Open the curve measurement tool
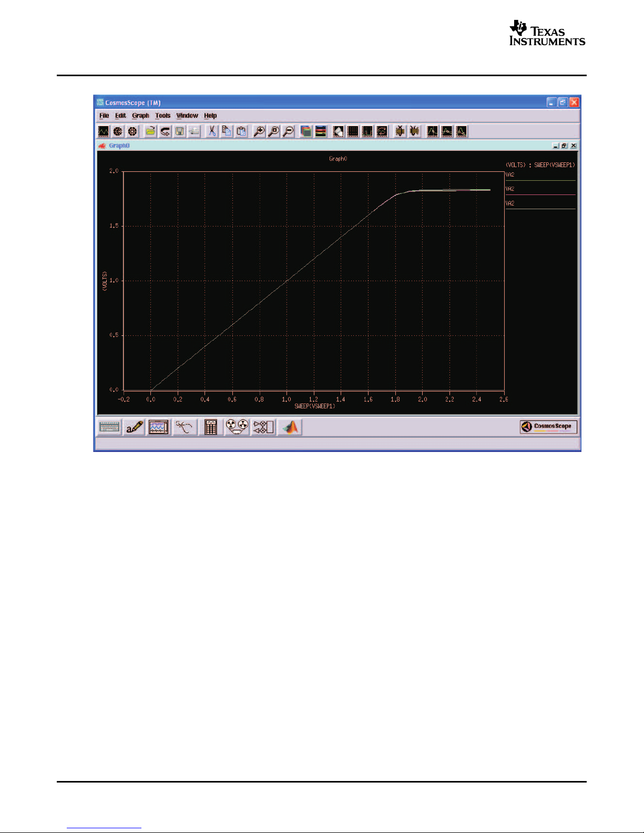The image size is (644, 833). 185,427
